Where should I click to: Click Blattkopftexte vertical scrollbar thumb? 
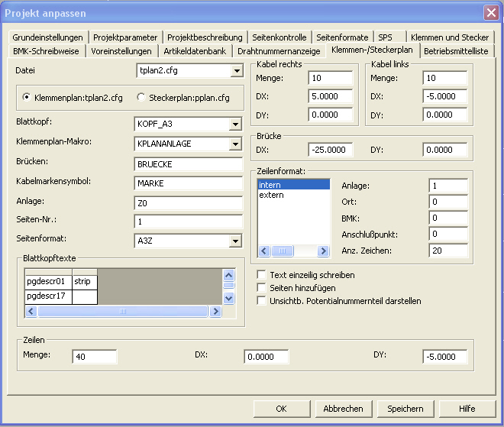pos(228,285)
